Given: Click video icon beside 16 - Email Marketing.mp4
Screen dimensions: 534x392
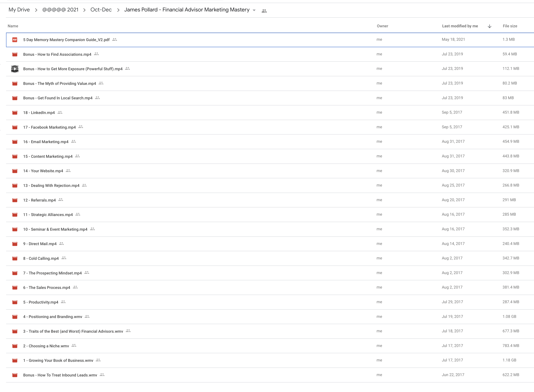Looking at the screenshot, I should pyautogui.click(x=15, y=142).
